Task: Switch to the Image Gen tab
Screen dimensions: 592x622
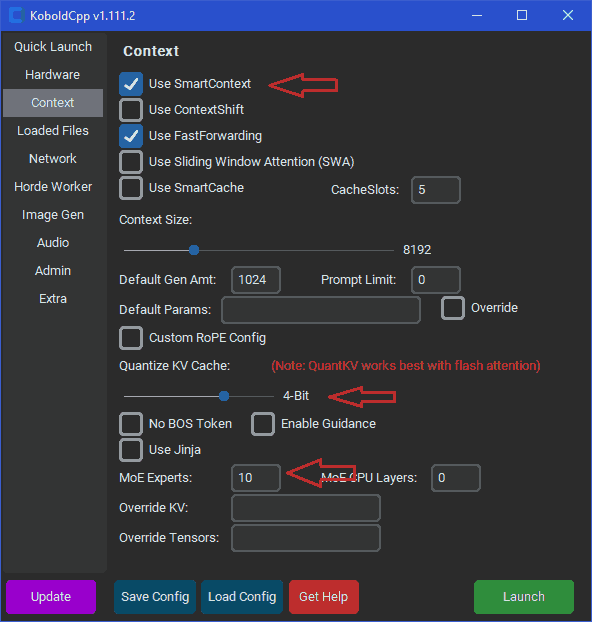Action: (53, 215)
